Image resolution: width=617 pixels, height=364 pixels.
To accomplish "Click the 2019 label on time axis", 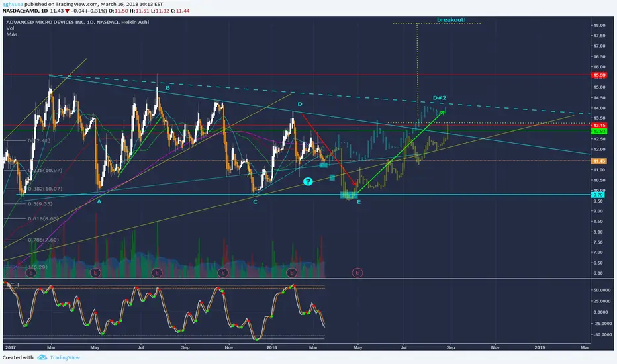I will (x=540, y=347).
